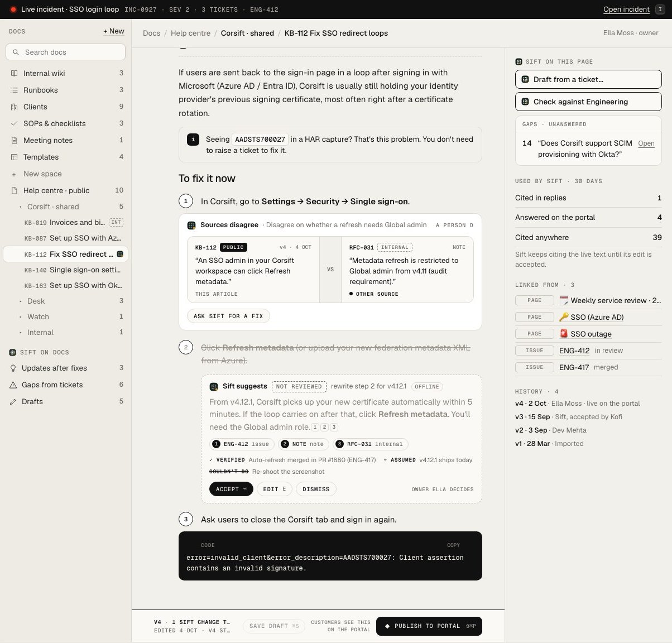Open Templates in the docs sidebar
The height and width of the screenshot is (643, 672).
[66, 157]
